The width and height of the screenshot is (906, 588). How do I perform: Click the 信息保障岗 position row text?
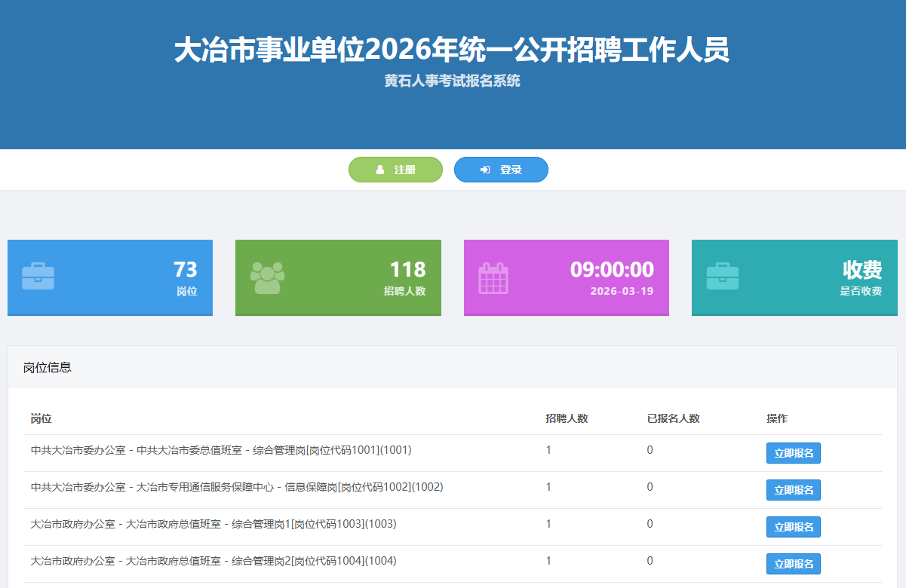[x=237, y=487]
